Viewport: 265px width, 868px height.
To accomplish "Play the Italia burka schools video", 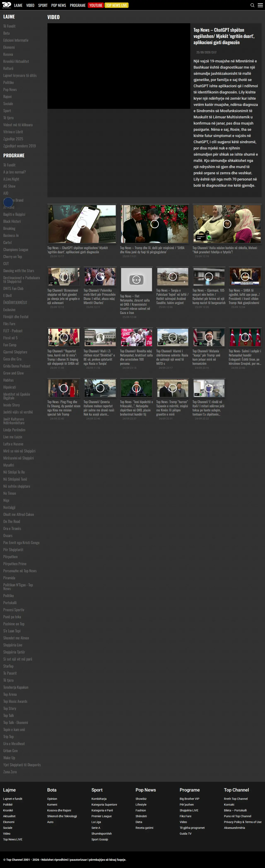I will coord(227,224).
